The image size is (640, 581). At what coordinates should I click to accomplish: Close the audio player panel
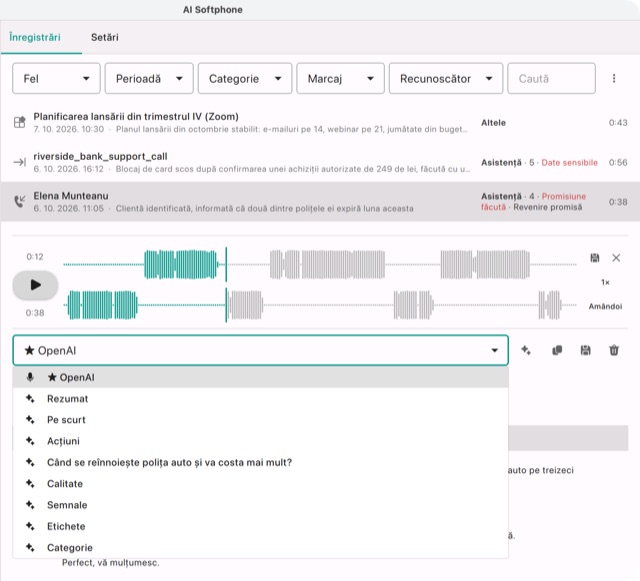[616, 258]
